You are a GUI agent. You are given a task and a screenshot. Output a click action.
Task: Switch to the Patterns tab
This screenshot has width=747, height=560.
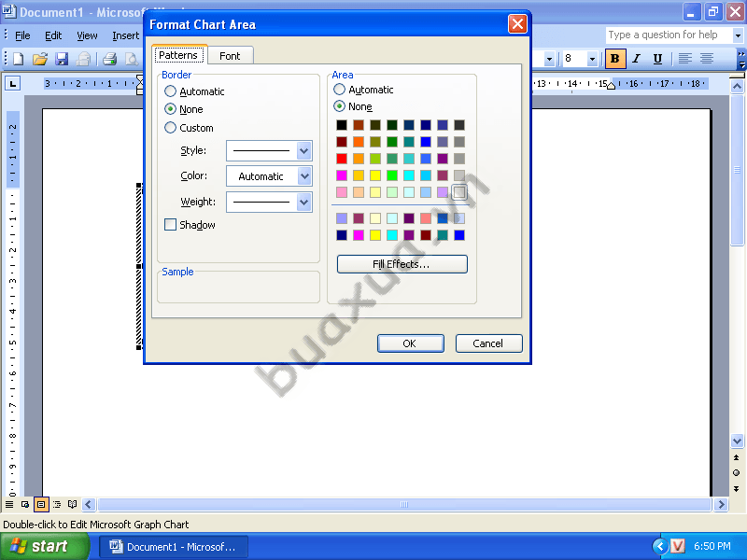[178, 55]
